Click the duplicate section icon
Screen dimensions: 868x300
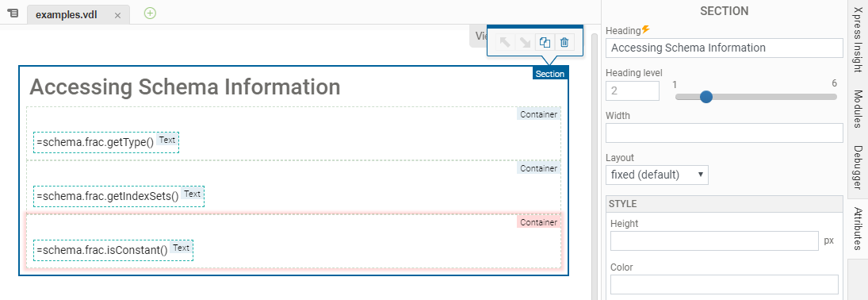tap(545, 42)
